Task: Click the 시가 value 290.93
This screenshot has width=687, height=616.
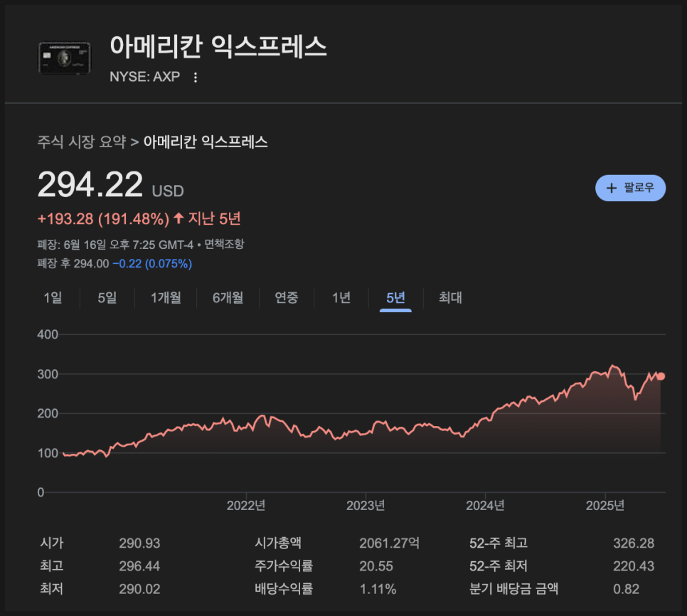Action: point(139,543)
